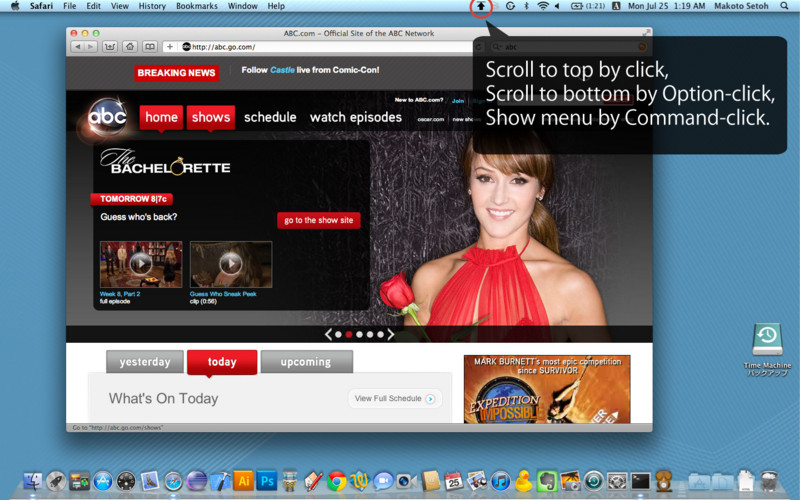
Task: Click The Bachelorette show logo
Action: click(165, 162)
